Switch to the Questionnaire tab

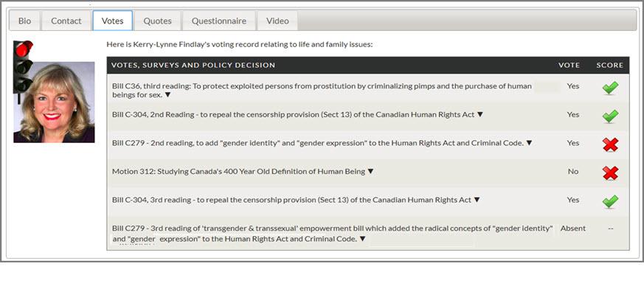[219, 21]
